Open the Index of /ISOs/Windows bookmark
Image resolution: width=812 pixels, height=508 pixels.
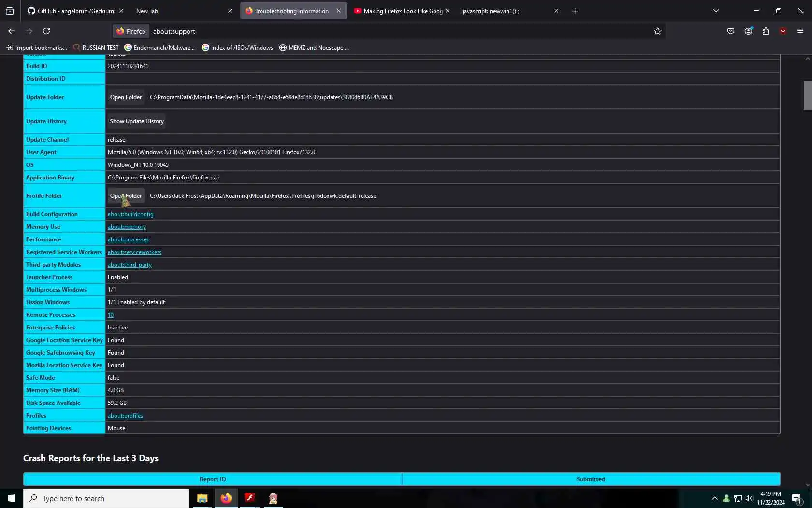[237, 47]
